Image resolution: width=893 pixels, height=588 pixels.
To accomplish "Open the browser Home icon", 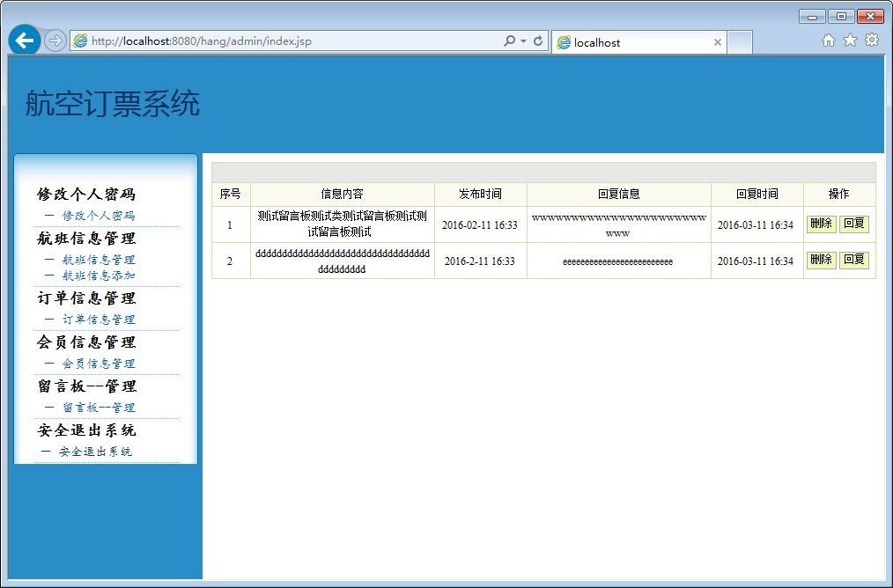I will pyautogui.click(x=829, y=40).
